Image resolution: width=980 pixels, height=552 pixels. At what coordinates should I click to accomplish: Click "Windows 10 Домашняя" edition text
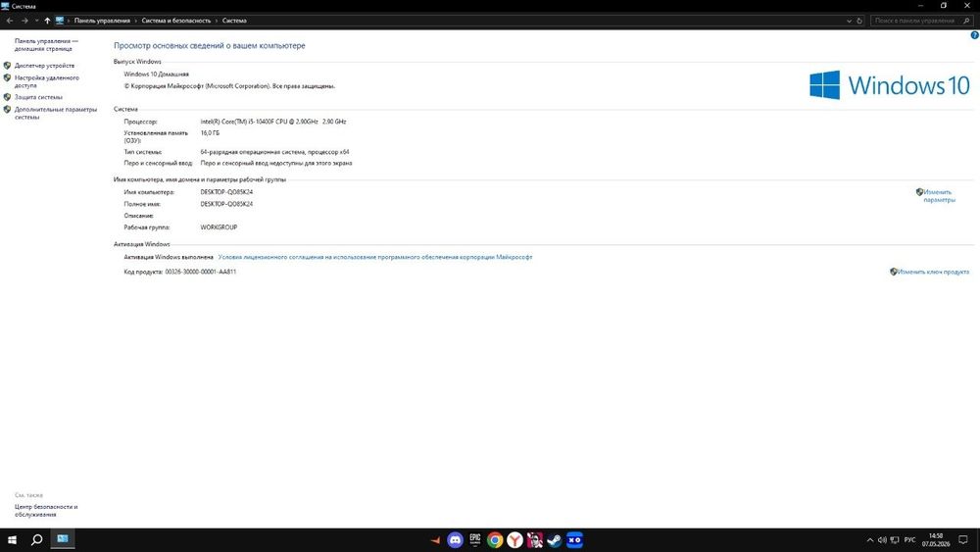tap(156, 74)
